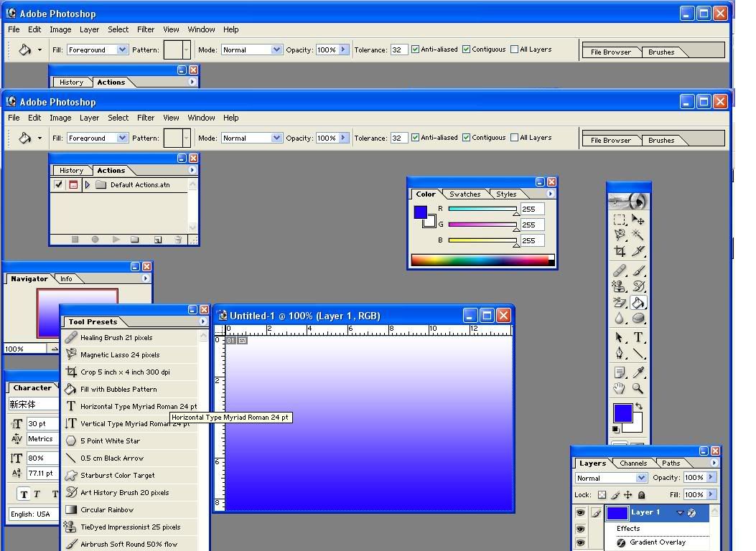The height and width of the screenshot is (551, 756).
Task: Swap foreground and background colors in toolbox
Action: [x=639, y=406]
